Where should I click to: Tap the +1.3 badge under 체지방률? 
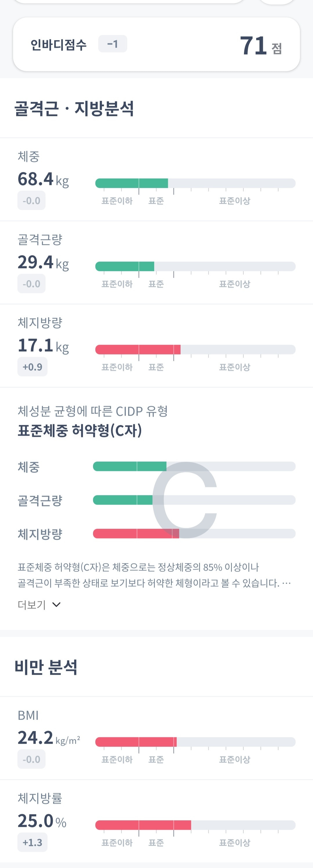click(32, 842)
